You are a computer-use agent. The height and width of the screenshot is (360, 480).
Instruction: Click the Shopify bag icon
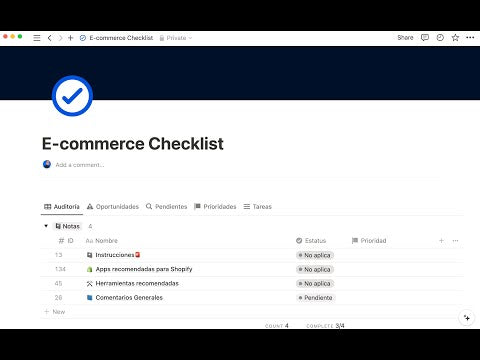(89, 269)
